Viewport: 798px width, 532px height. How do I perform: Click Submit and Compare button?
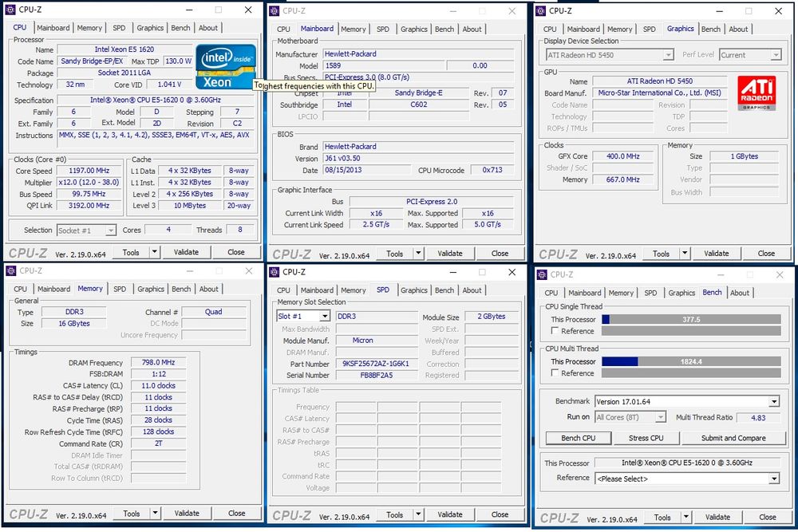733,438
